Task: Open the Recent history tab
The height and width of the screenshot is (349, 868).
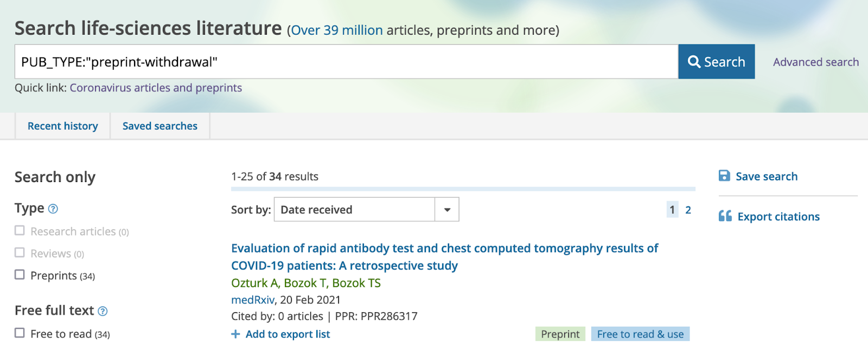Action: tap(63, 126)
